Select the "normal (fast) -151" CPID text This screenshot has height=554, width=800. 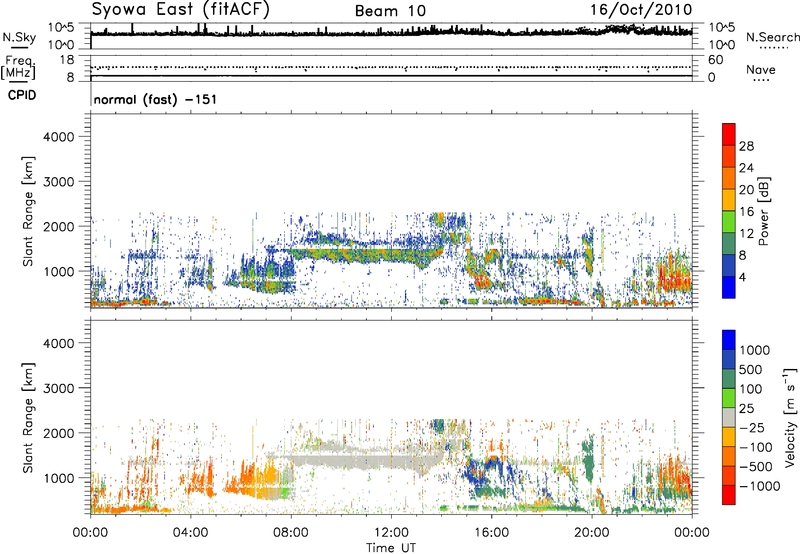click(156, 99)
